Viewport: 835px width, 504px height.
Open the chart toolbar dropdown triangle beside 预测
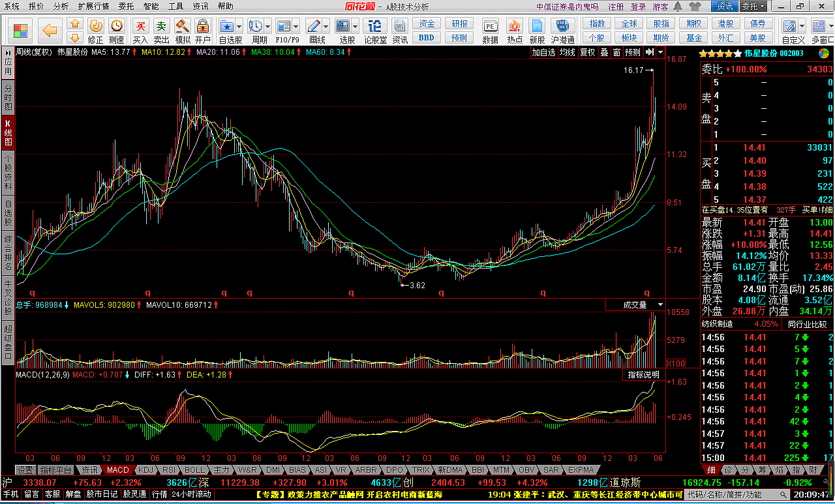(661, 52)
